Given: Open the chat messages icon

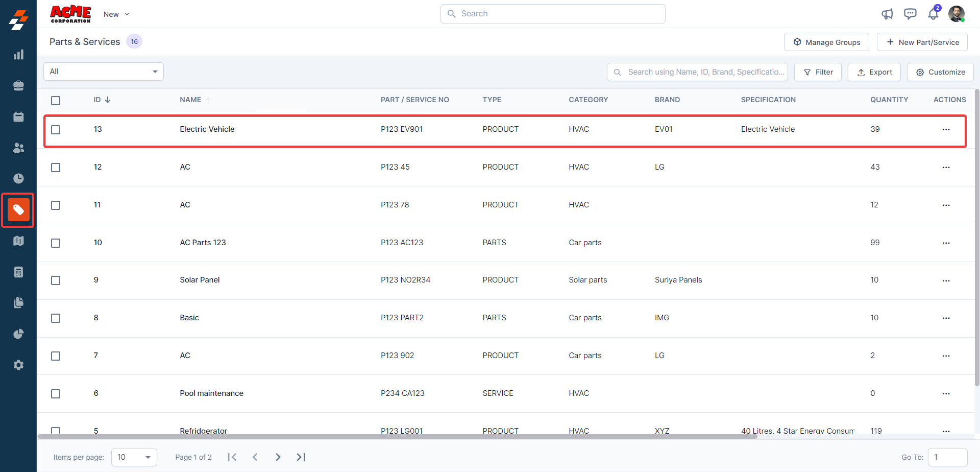Looking at the screenshot, I should (910, 14).
